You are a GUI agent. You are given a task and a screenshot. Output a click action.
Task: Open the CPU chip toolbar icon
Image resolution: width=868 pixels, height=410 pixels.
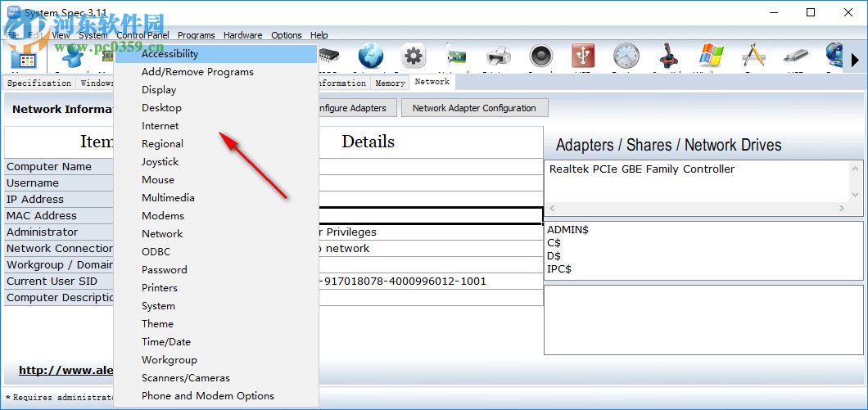329,56
